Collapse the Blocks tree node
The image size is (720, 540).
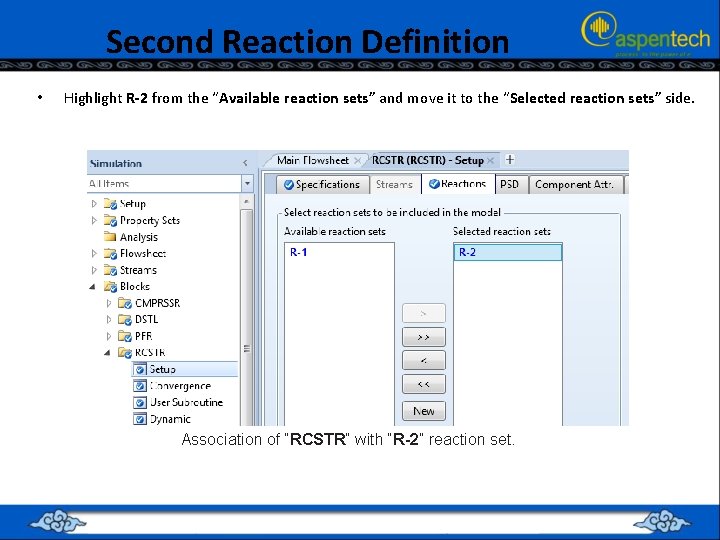pyautogui.click(x=93, y=287)
